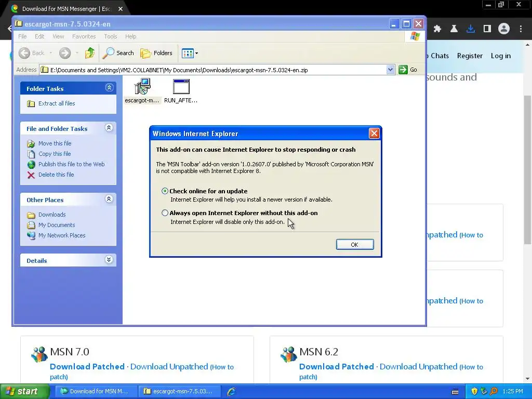This screenshot has height=399, width=532.
Task: Go up one folder level icon
Action: pyautogui.click(x=90, y=53)
